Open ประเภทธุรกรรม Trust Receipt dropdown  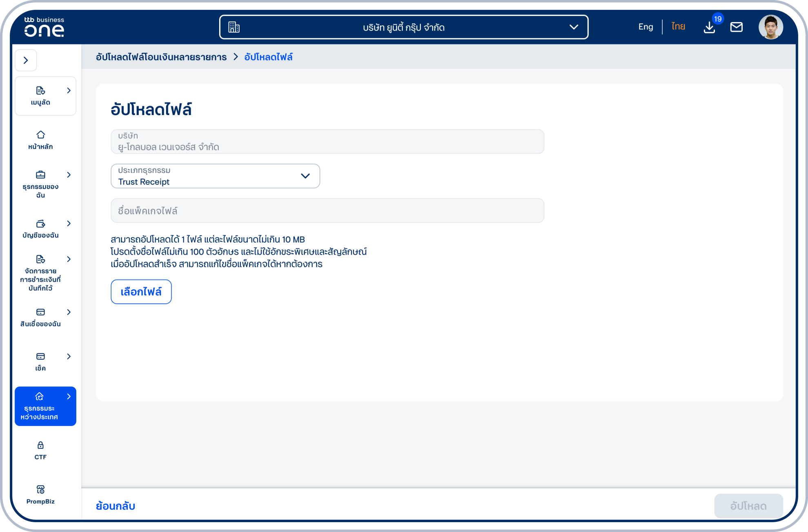(x=215, y=176)
